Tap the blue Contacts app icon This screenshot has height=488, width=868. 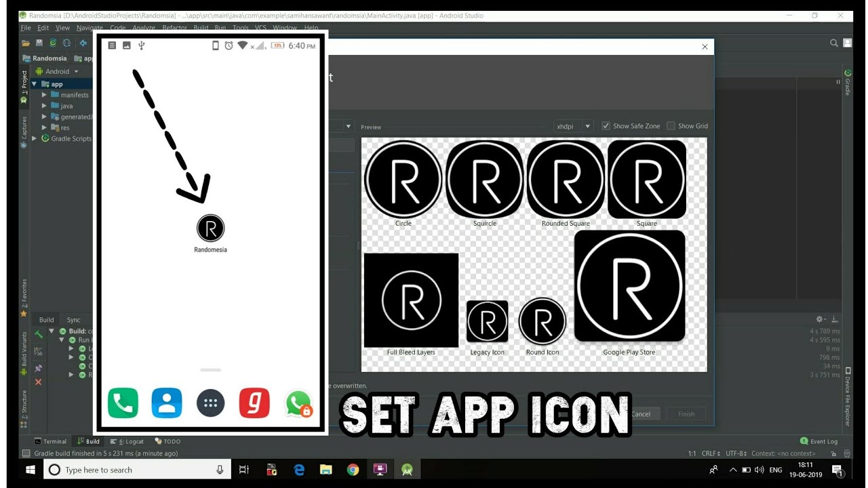[167, 403]
